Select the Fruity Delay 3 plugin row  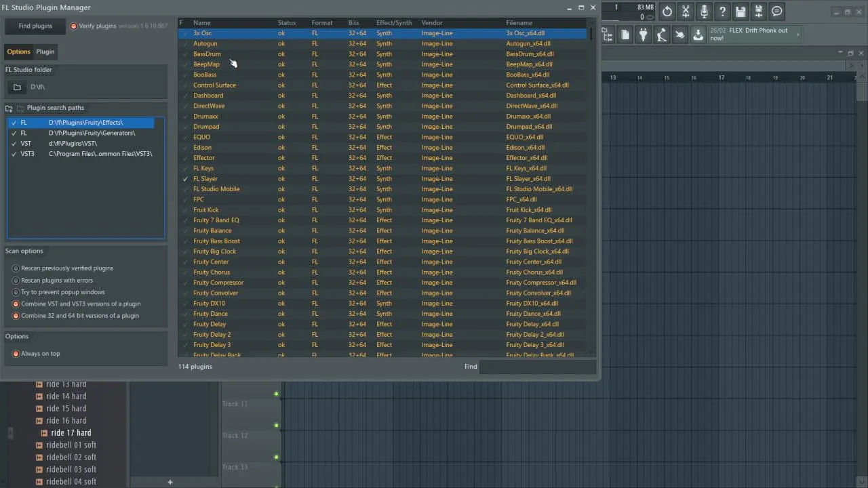click(384, 345)
